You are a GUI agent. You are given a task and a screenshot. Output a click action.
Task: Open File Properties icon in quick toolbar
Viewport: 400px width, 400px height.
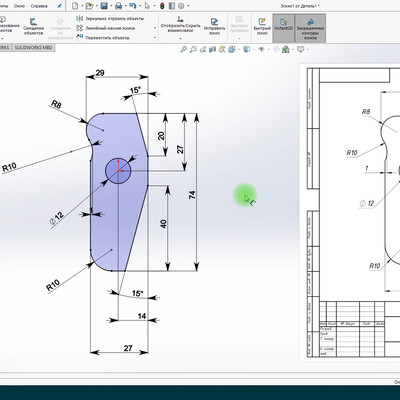[x=172, y=6]
